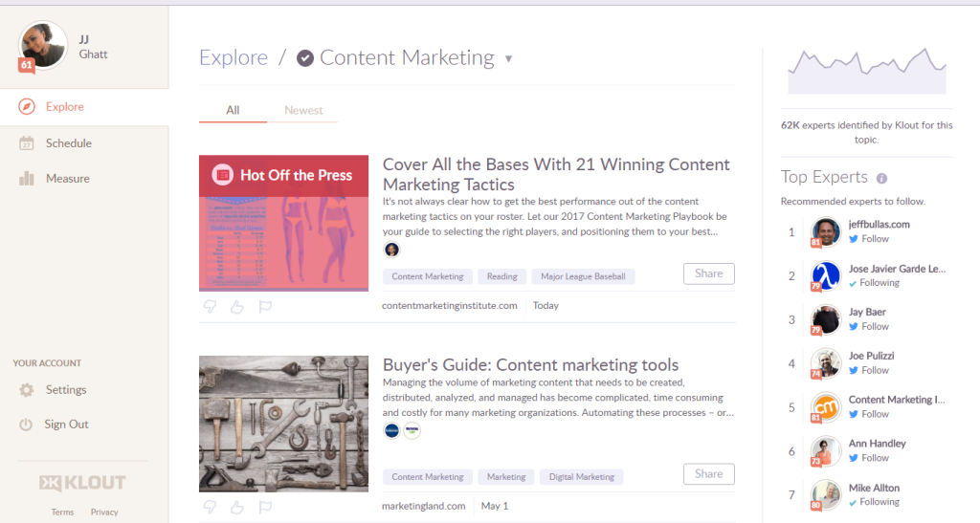Switch to the Newest tab
The image size is (980, 523).
(x=303, y=111)
